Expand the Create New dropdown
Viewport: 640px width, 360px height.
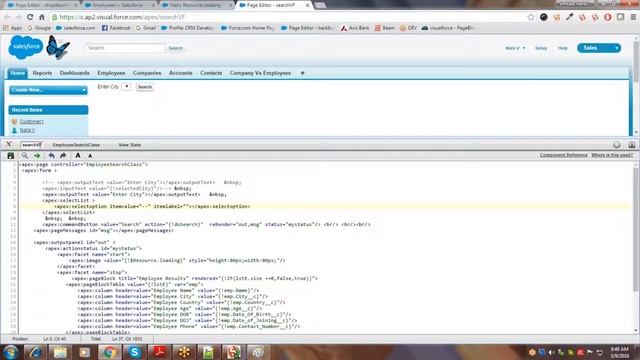pyautogui.click(x=48, y=90)
